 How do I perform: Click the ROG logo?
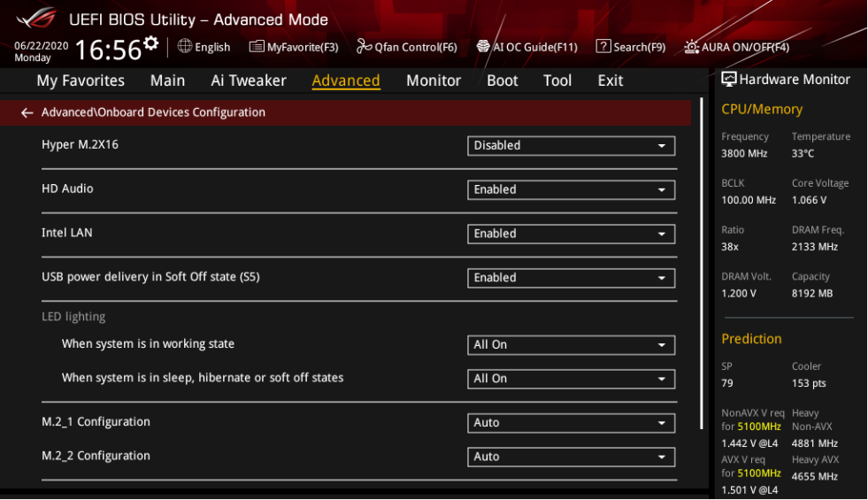click(36, 19)
